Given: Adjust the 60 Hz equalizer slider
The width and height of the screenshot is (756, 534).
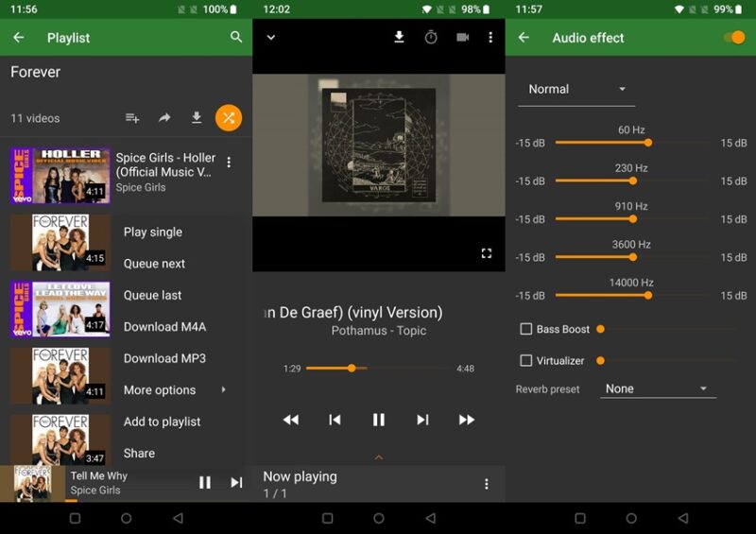Looking at the screenshot, I should [x=632, y=143].
